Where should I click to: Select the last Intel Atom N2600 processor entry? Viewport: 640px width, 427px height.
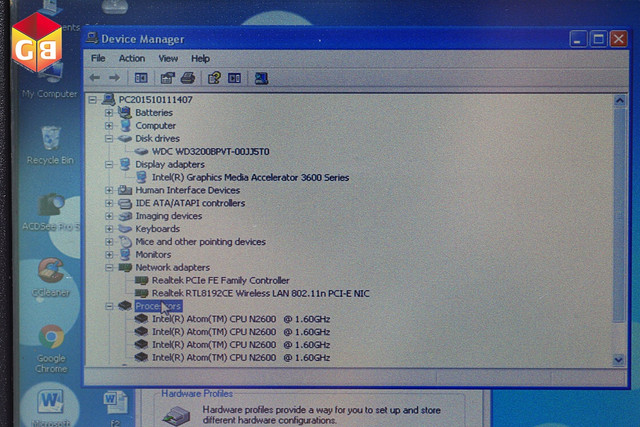point(241,358)
